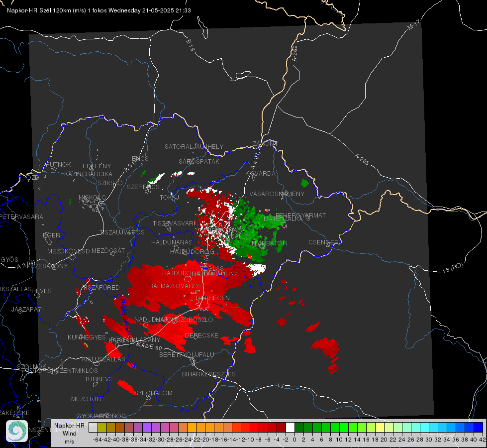Select the KAZINCBARCIKA label
Screen dimensions: 487x448
(x=88, y=174)
